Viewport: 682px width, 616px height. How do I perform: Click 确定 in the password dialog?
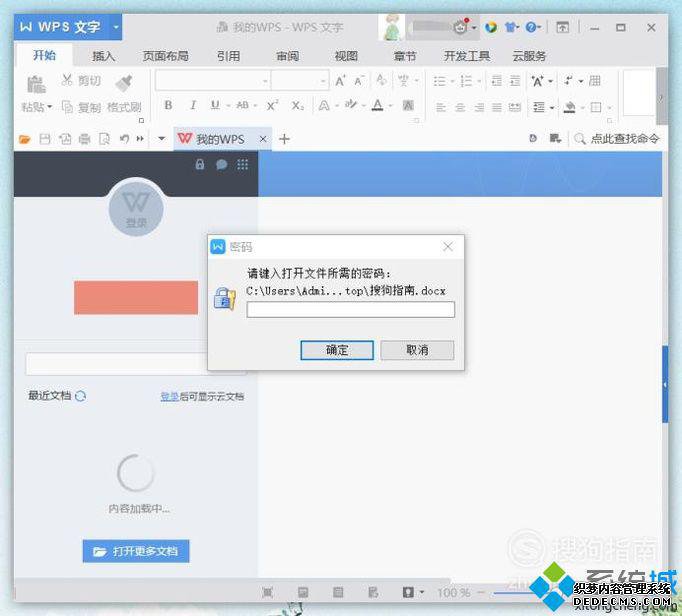(337, 350)
